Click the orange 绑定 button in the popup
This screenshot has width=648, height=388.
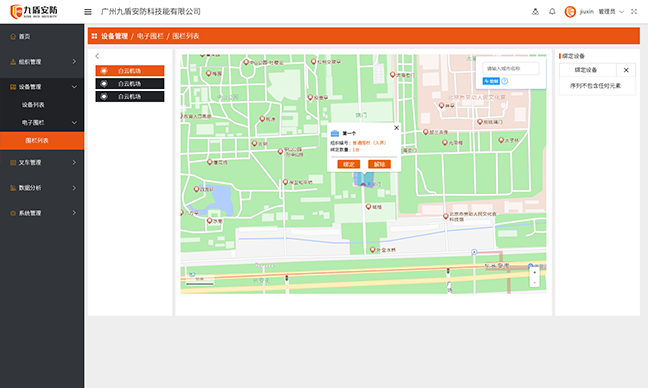[x=348, y=164]
